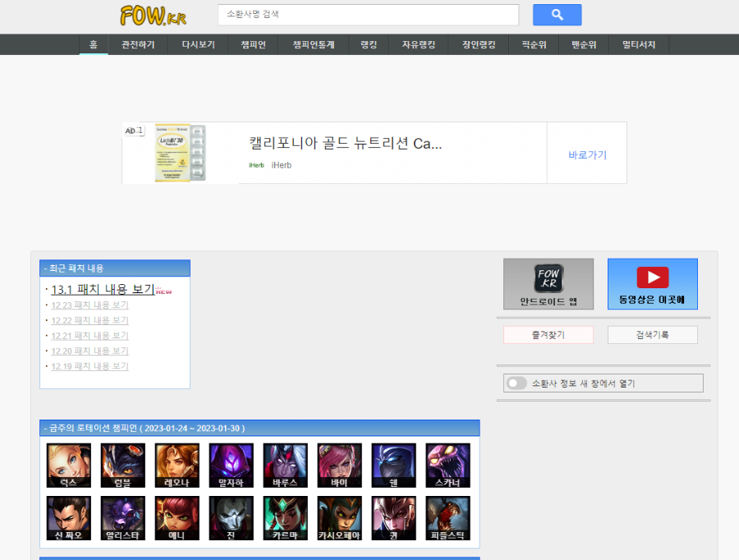Image resolution: width=739 pixels, height=560 pixels.
Task: Open the 13.1 패치 내용 보기 link
Action: 103,289
